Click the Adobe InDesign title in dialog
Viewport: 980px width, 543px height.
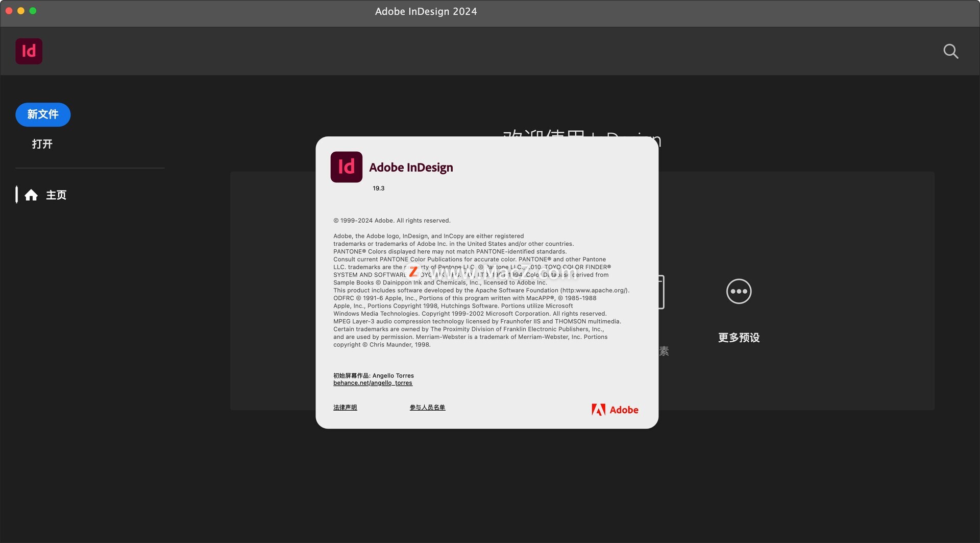pyautogui.click(x=411, y=168)
